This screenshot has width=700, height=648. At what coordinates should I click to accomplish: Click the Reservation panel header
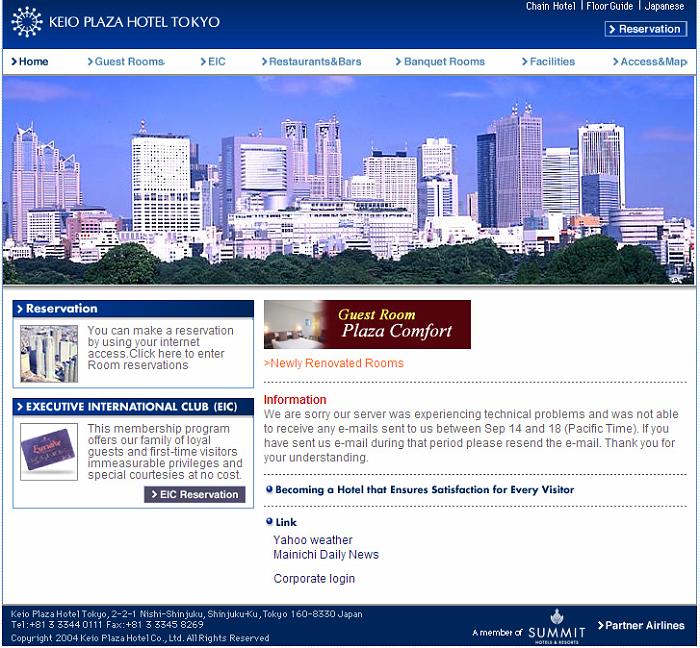point(133,309)
